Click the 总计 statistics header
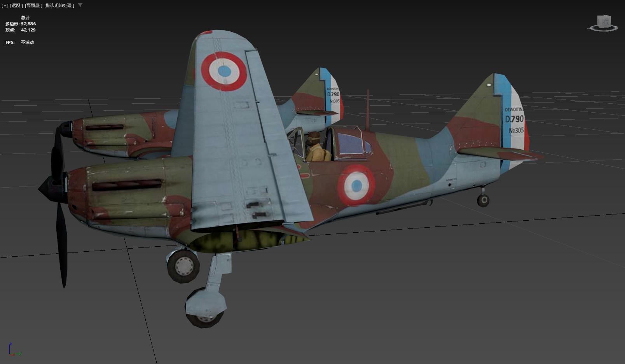The height and width of the screenshot is (364, 625). coord(24,17)
